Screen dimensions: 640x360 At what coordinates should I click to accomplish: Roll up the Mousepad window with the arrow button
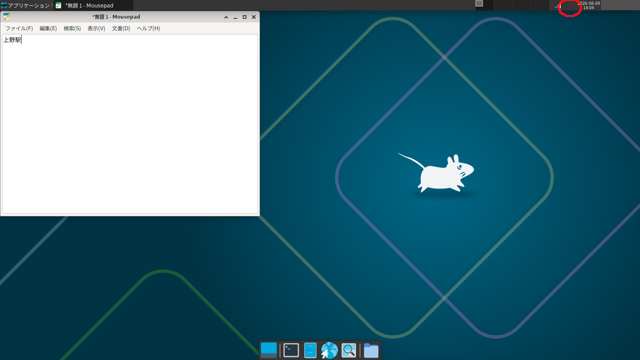pyautogui.click(x=226, y=17)
